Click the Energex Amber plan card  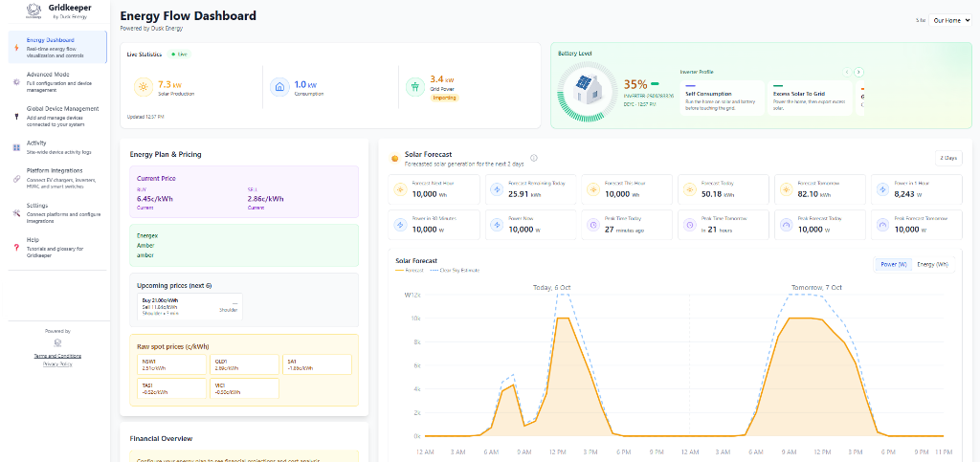(x=244, y=246)
